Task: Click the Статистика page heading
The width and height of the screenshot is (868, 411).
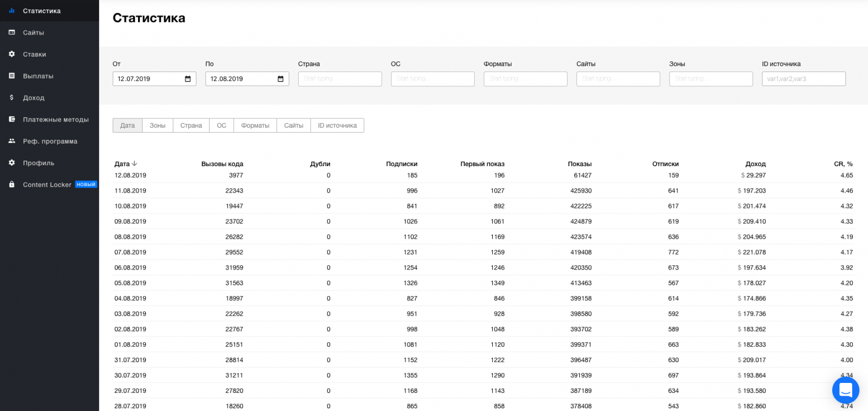Action: click(149, 18)
